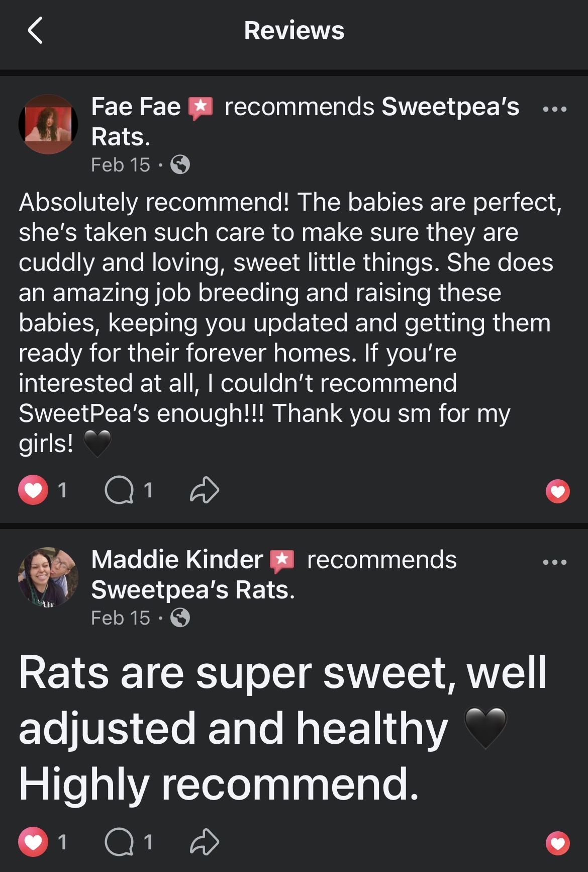Open more options on Maddie Kinder's review

pos(555,562)
